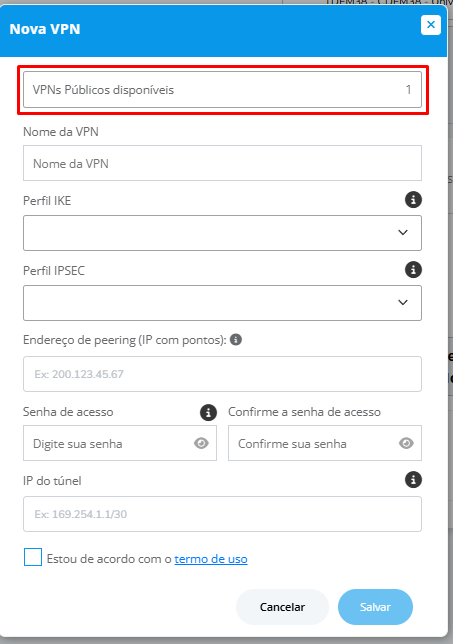This screenshot has height=644, width=453.
Task: Click the IP do túnel input field
Action: [x=222, y=514]
